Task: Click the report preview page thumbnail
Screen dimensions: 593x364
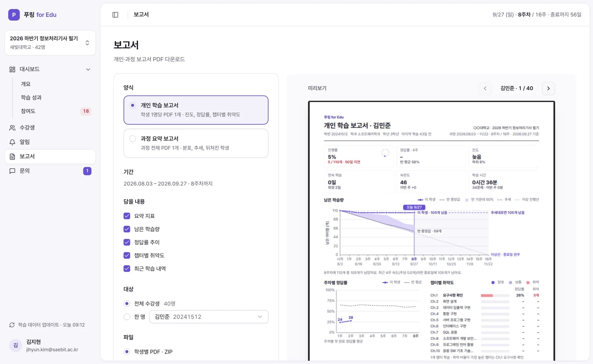Action: [x=432, y=231]
